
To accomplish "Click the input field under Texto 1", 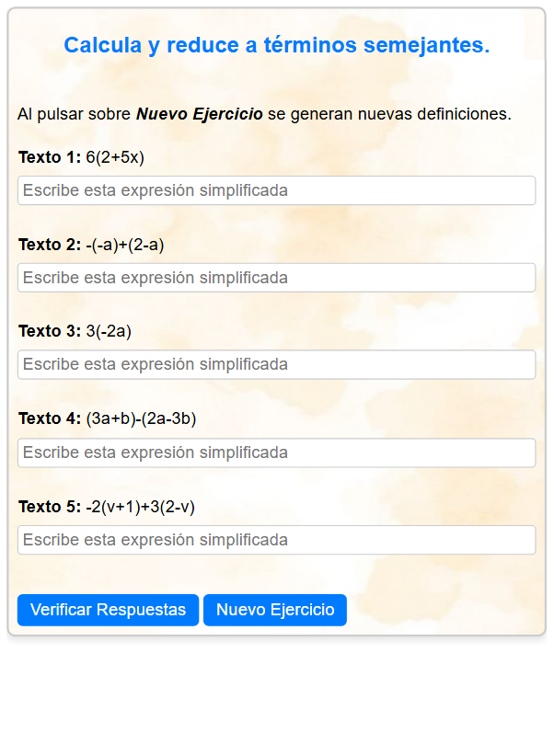I will pyautogui.click(x=276, y=190).
